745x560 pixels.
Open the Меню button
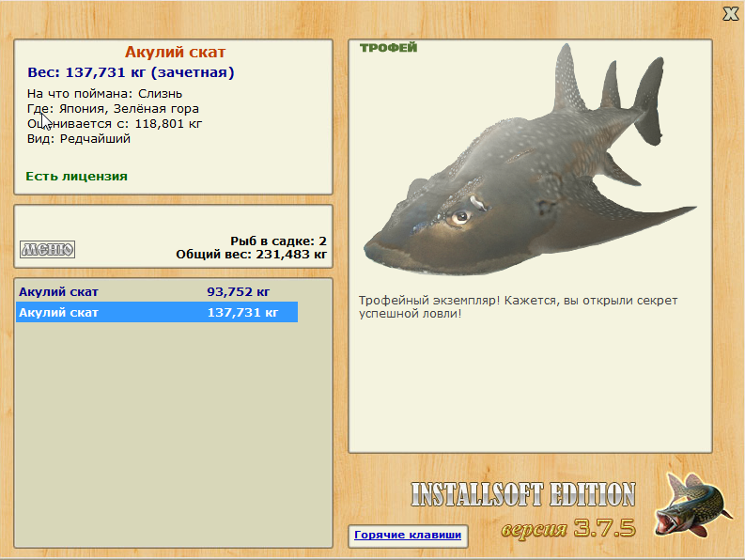[x=48, y=249]
